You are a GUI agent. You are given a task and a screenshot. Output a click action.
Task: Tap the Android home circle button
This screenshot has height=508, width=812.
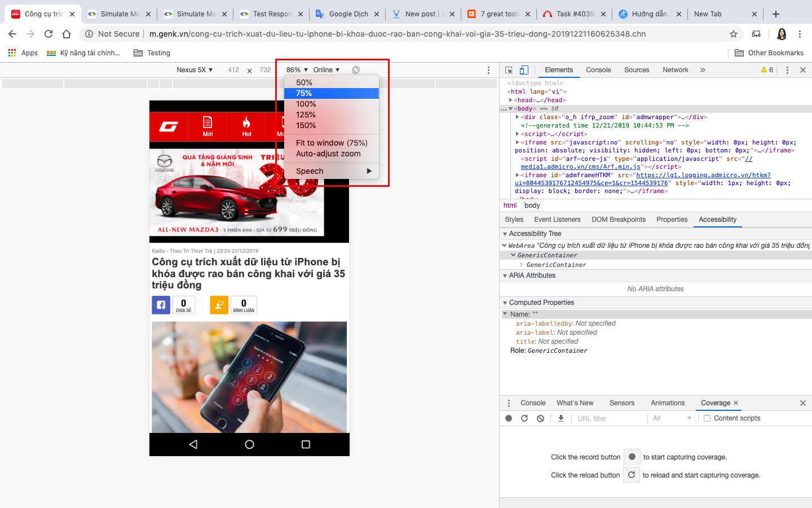coord(249,444)
